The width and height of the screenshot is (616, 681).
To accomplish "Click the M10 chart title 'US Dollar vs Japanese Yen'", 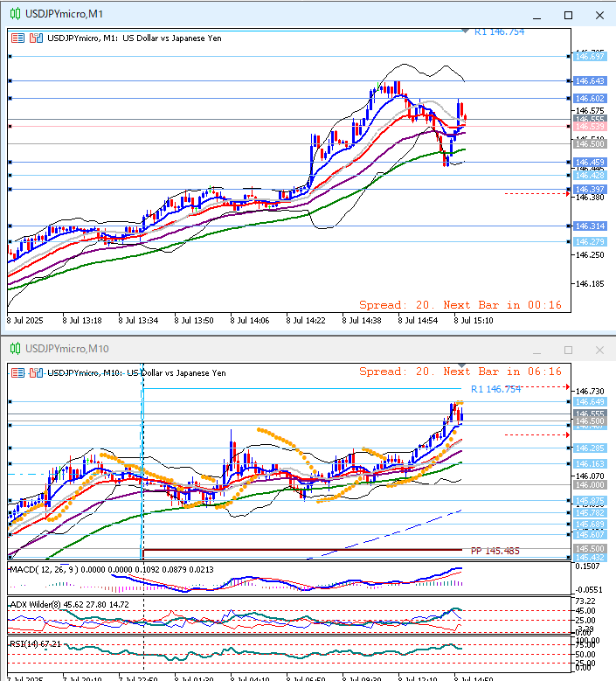I will point(176,373).
